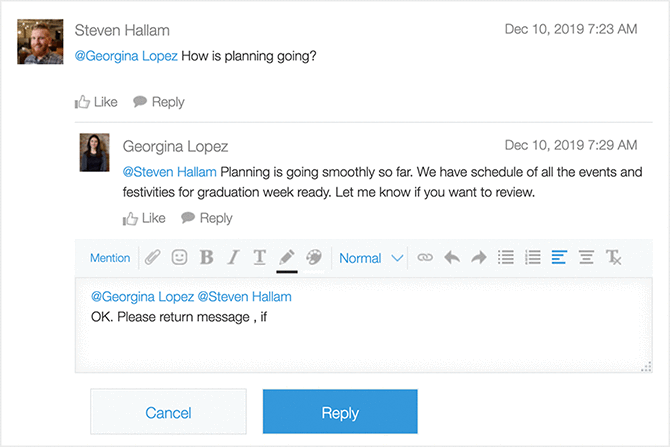The image size is (670, 447).
Task: Toggle bold formatting in the editor
Action: tap(207, 258)
